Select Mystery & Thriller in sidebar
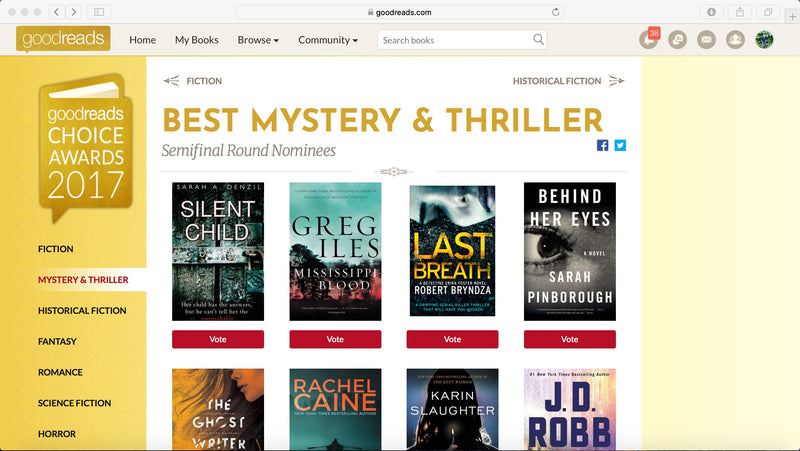This screenshot has width=800, height=451. tap(83, 280)
